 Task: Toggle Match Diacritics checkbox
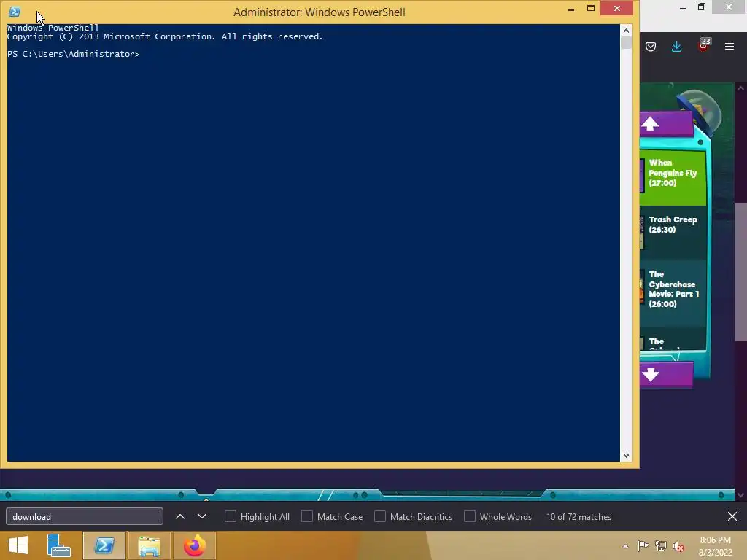[379, 517]
